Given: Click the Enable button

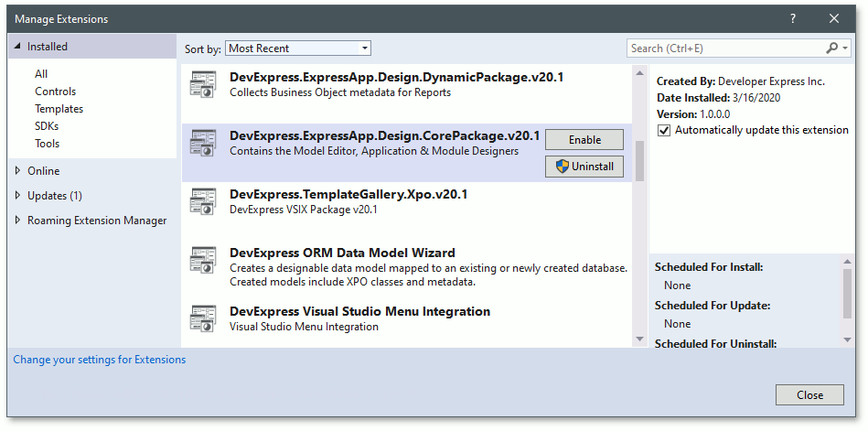Looking at the screenshot, I should [x=584, y=140].
